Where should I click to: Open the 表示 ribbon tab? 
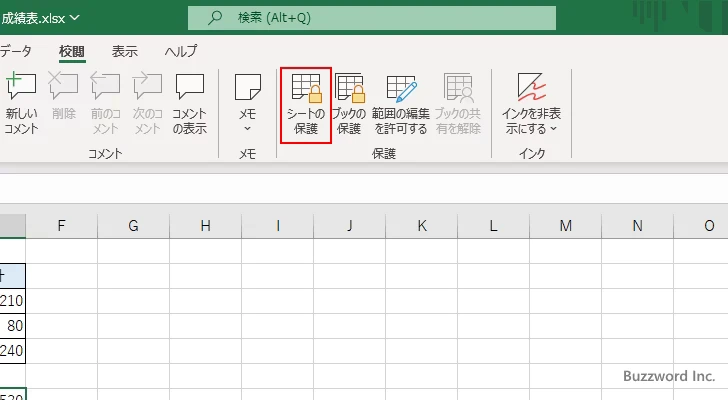(x=124, y=51)
